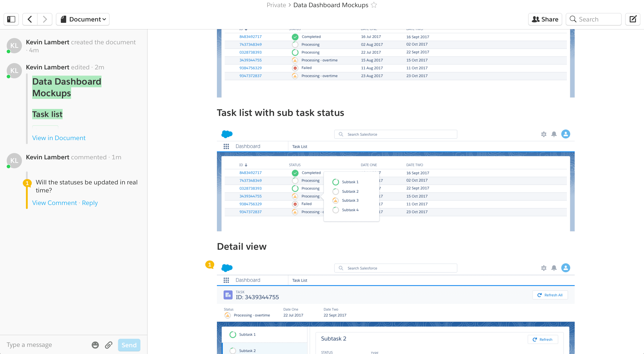644x354 pixels.
Task: Reply to Kevin Lambert's comment
Action: pos(90,203)
